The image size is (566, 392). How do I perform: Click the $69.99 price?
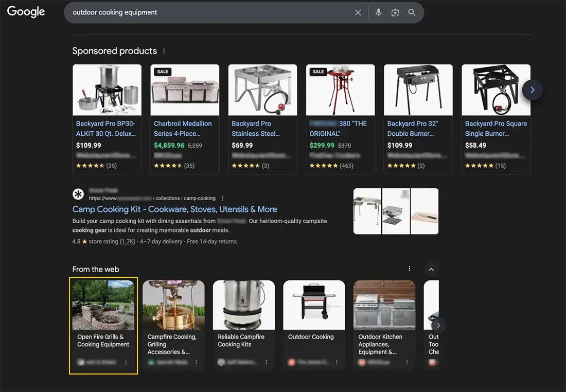(242, 146)
